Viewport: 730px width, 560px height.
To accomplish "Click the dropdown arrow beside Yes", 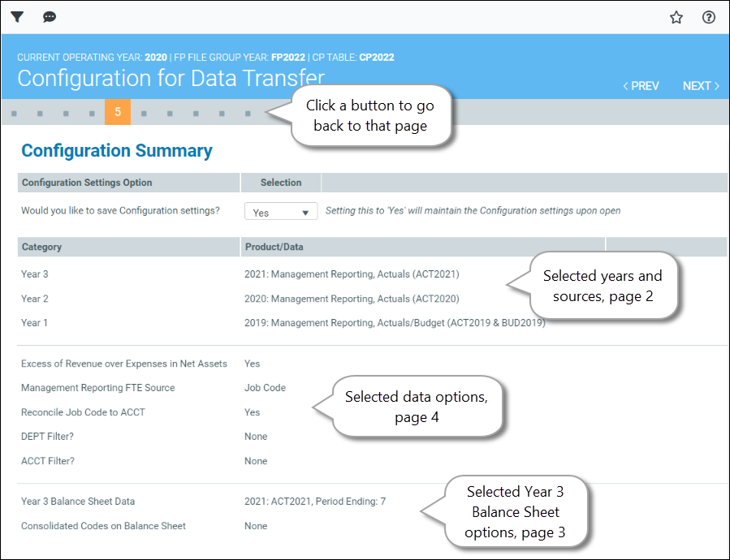I will 305,213.
